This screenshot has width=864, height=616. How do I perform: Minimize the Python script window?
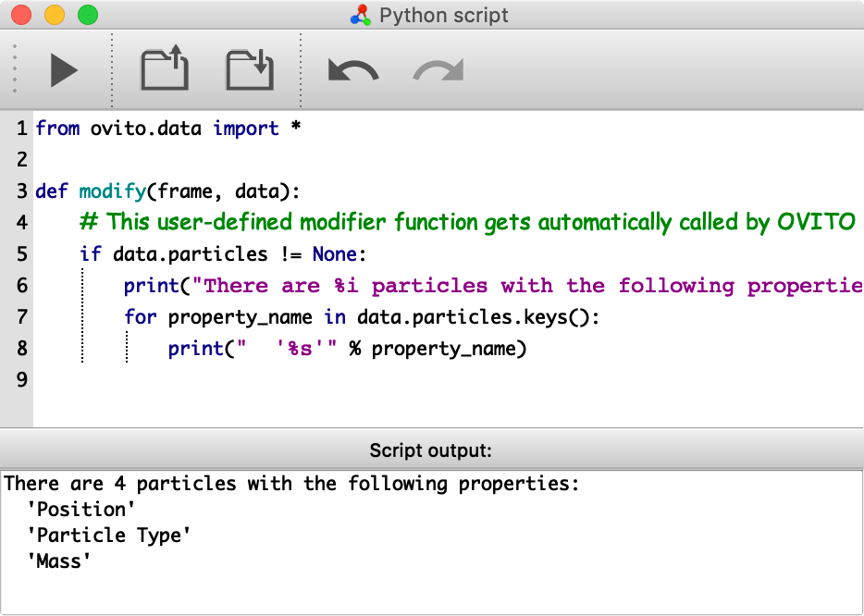55,15
